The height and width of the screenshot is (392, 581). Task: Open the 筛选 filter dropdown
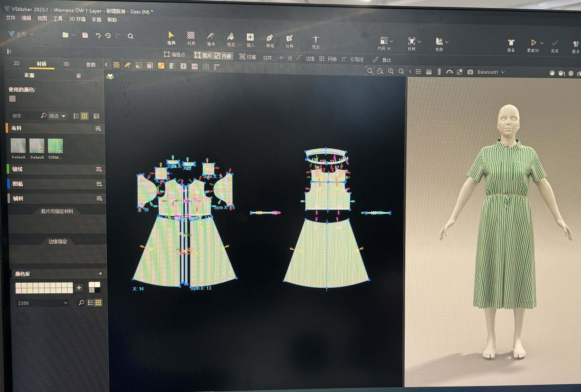pyautogui.click(x=57, y=116)
